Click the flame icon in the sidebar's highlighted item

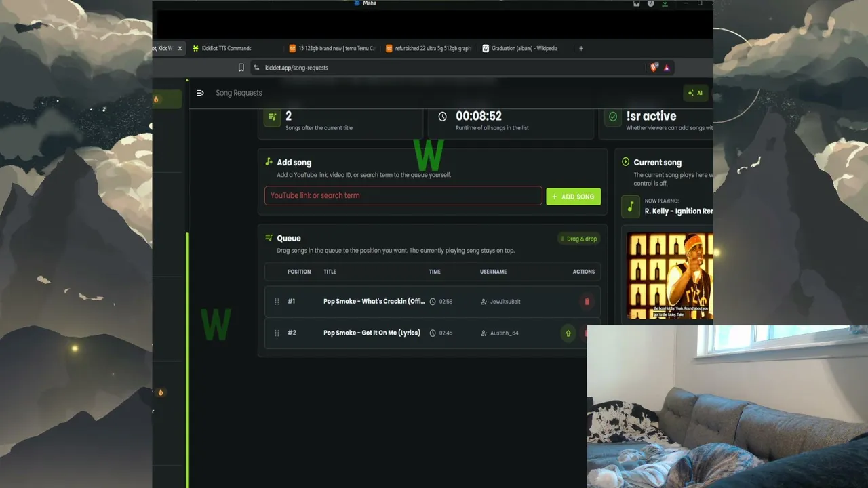coord(156,100)
